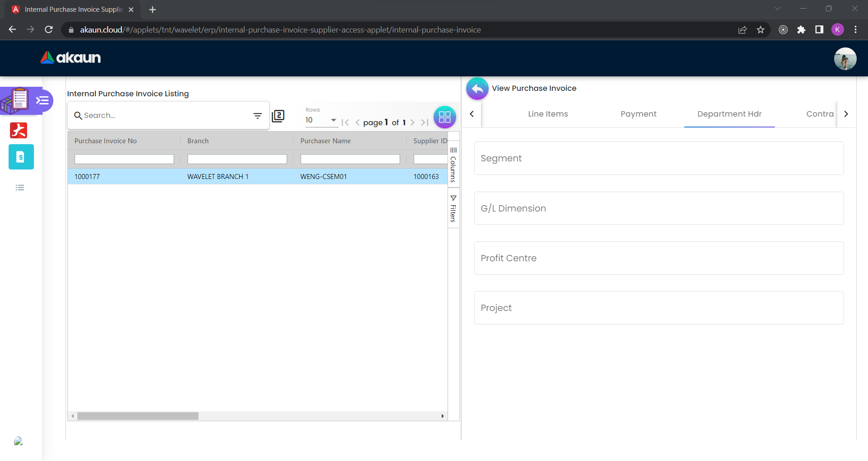Bookmark this page with the star icon
Image resolution: width=868 pixels, height=461 pixels.
(x=760, y=30)
